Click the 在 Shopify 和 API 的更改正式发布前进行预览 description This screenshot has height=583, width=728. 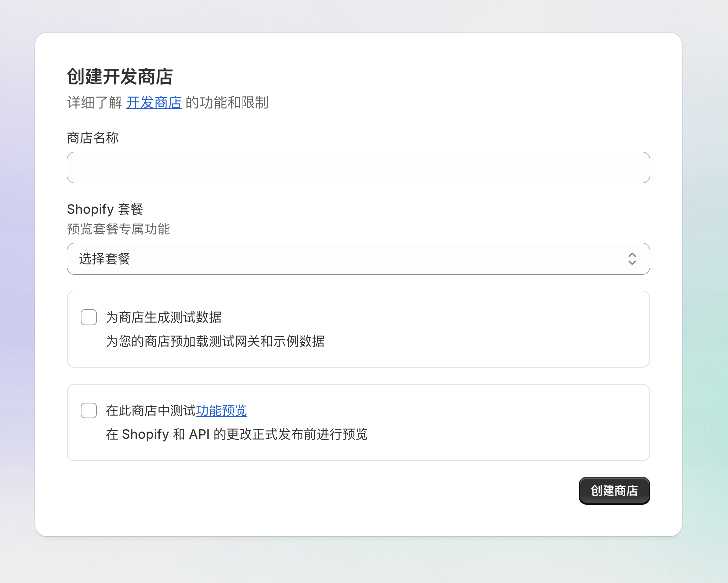pos(237,434)
